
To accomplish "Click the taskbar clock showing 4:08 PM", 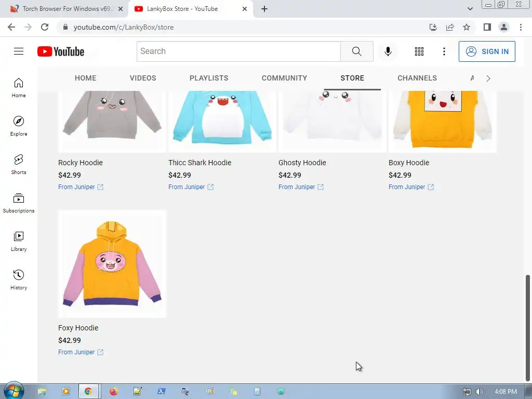I will (x=506, y=392).
